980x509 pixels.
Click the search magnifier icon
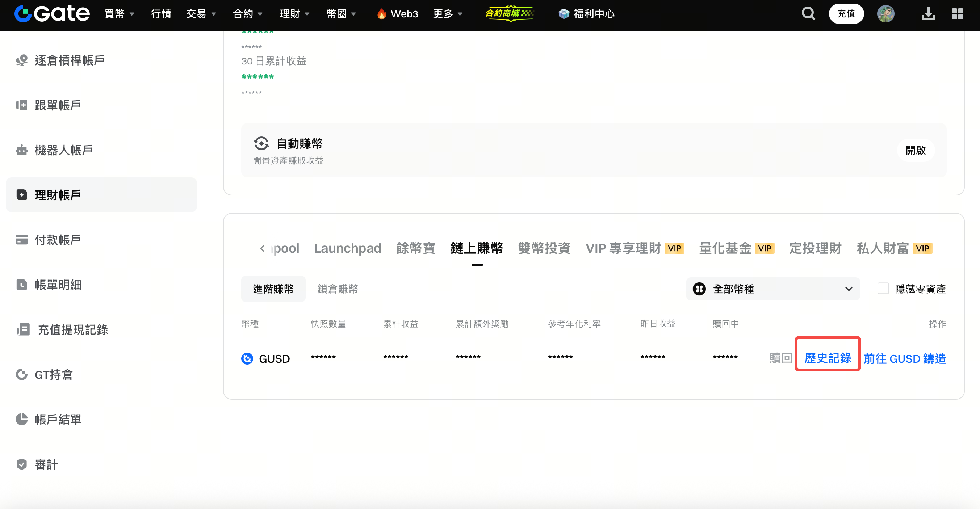[x=808, y=14]
